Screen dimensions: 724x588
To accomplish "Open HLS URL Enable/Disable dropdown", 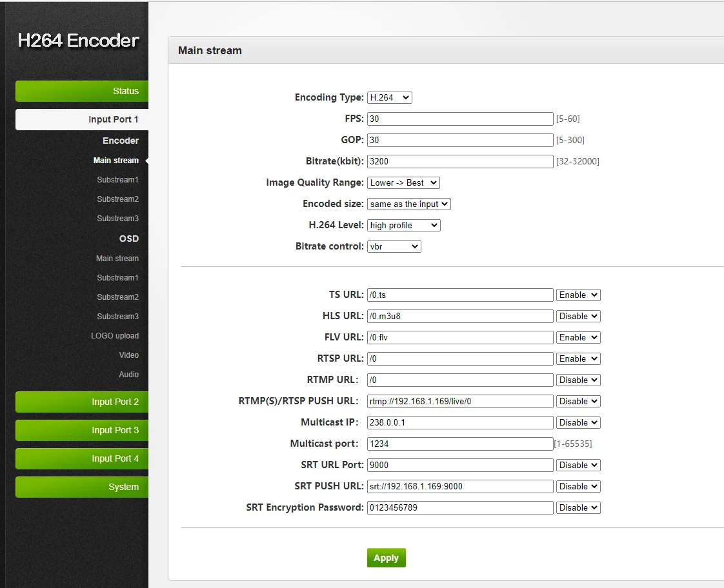I will pyautogui.click(x=578, y=317).
